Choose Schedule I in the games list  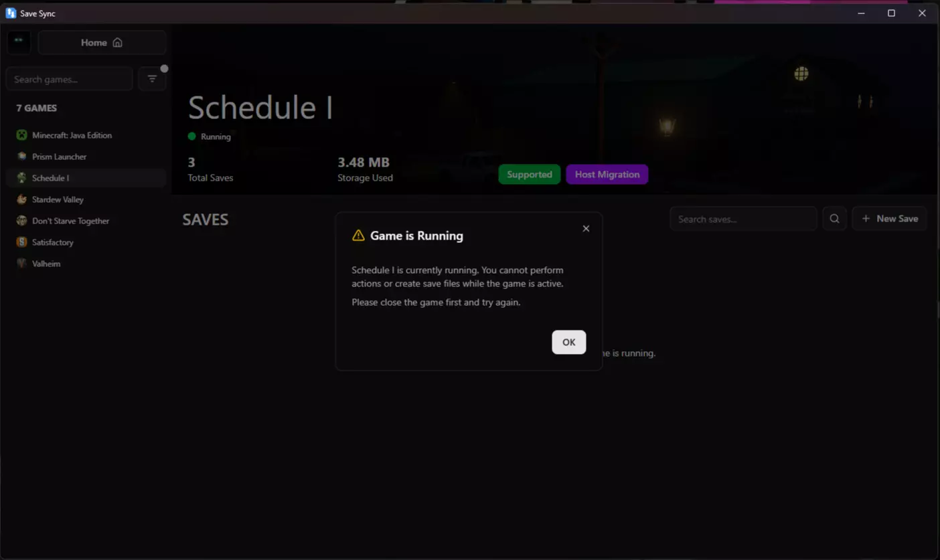(86, 178)
